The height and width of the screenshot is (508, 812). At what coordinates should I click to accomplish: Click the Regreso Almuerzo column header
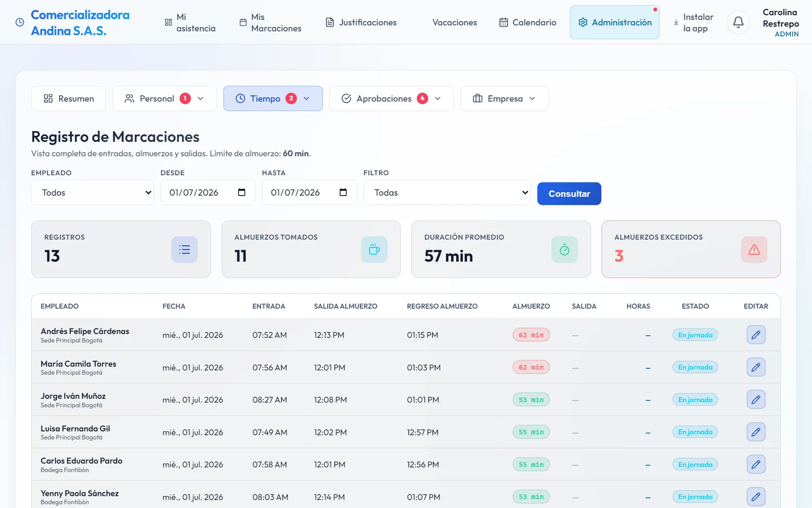(x=442, y=306)
